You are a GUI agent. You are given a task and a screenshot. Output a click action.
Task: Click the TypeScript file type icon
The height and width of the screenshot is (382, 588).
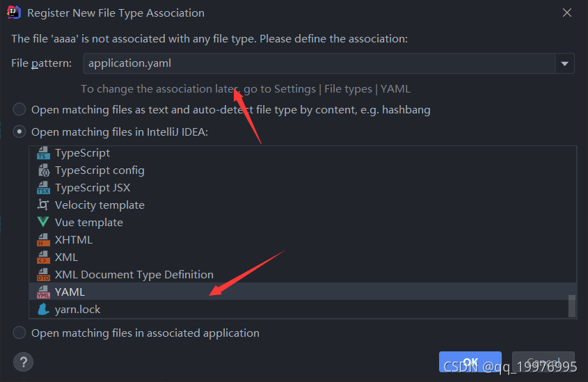point(43,153)
